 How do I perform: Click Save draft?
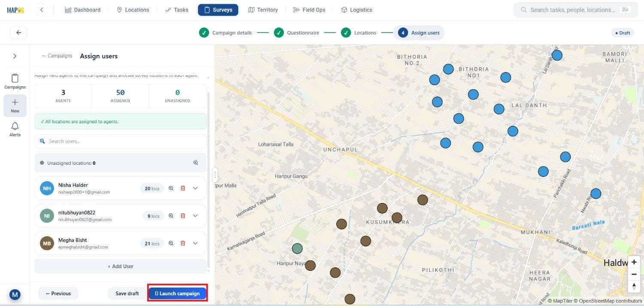tap(127, 294)
